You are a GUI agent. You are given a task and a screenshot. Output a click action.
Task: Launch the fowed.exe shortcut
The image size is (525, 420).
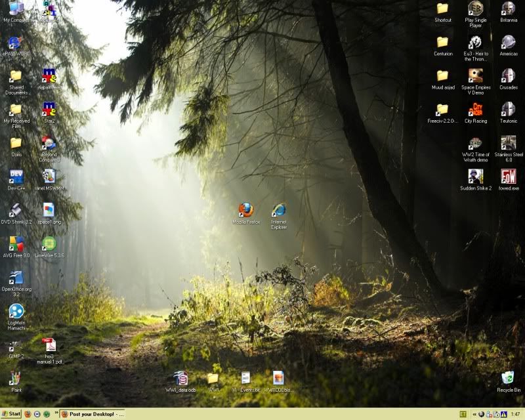pos(508,180)
